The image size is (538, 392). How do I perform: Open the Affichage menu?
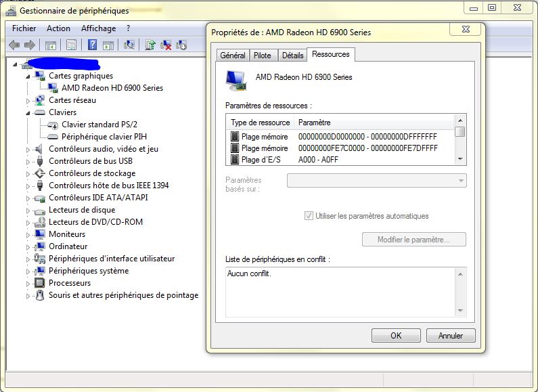point(99,28)
